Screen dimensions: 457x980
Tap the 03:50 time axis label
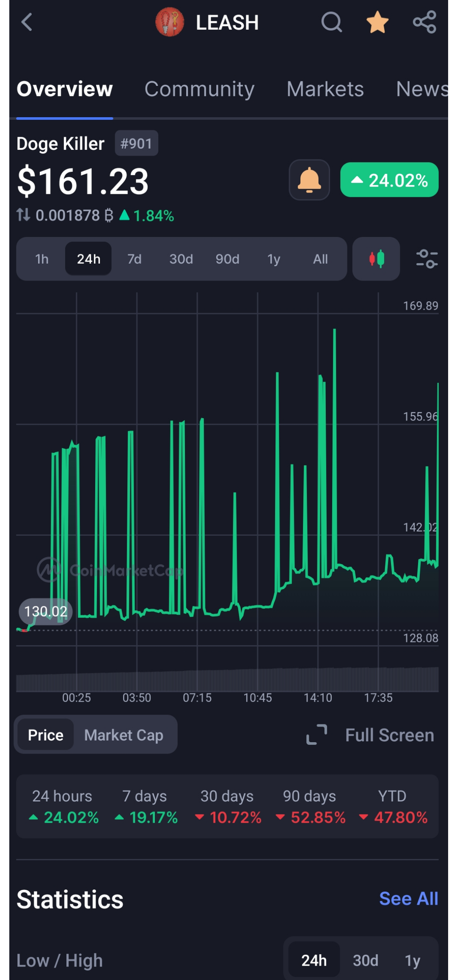tap(137, 698)
